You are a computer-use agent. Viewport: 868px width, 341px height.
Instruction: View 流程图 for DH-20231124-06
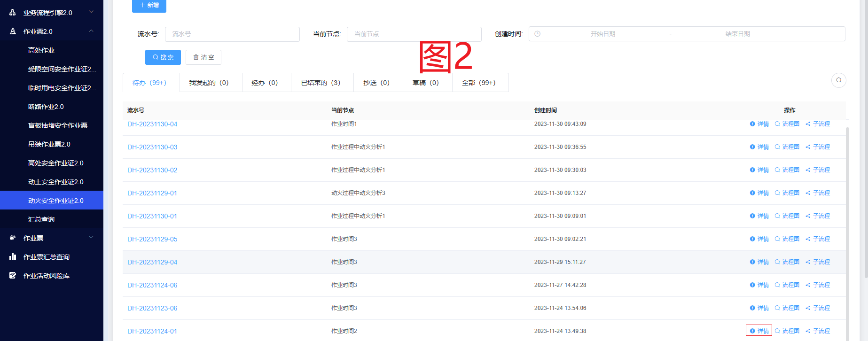point(787,285)
